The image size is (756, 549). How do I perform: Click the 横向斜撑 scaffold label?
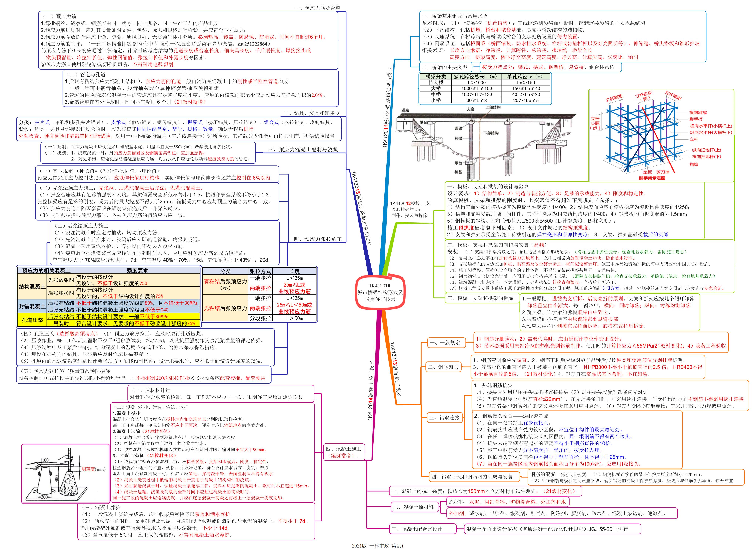698,113
